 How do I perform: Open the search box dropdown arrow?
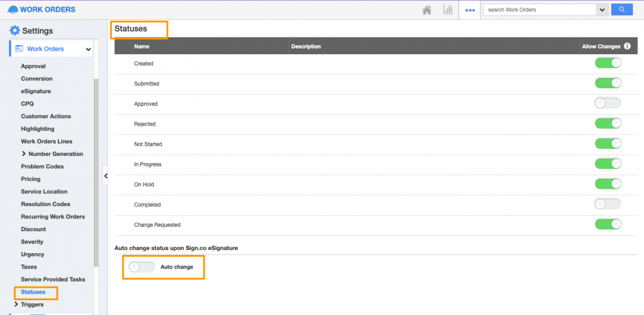(x=603, y=10)
